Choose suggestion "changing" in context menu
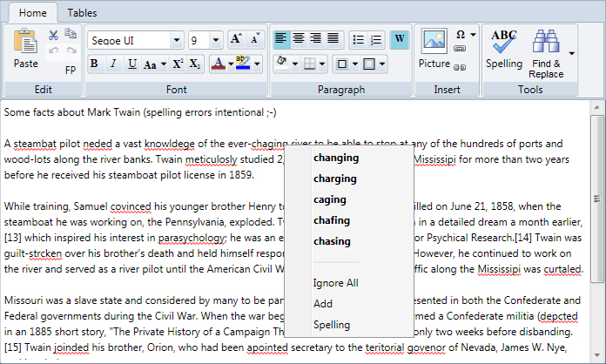Viewport: 606px width, 364px height. tap(336, 158)
